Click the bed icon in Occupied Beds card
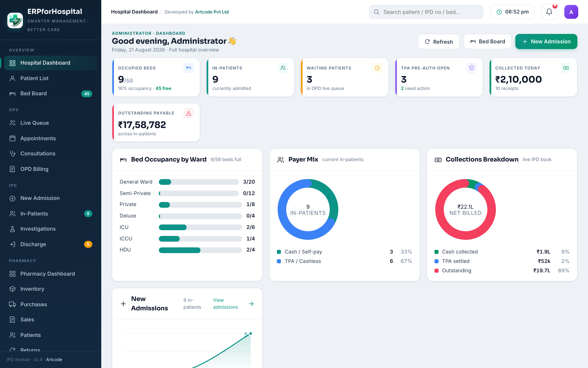Image resolution: width=588 pixels, height=368 pixels. pos(189,68)
